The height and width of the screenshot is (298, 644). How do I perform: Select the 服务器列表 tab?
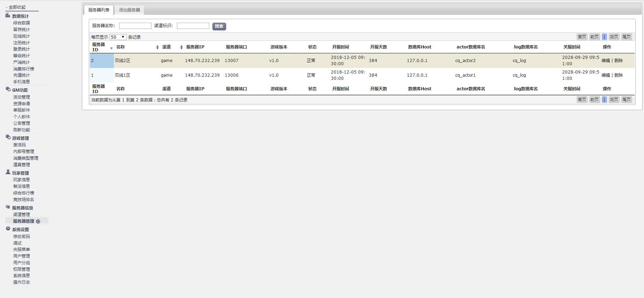point(99,10)
